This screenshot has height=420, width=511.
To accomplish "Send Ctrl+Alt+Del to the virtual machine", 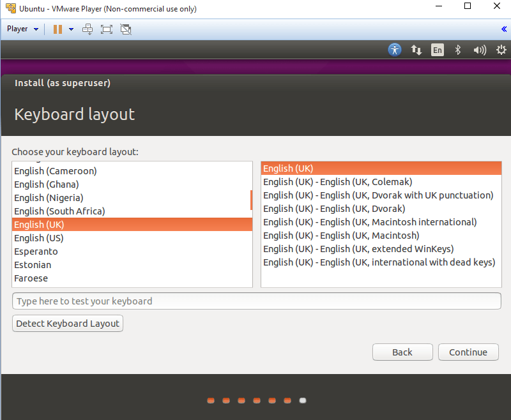I will [x=88, y=29].
